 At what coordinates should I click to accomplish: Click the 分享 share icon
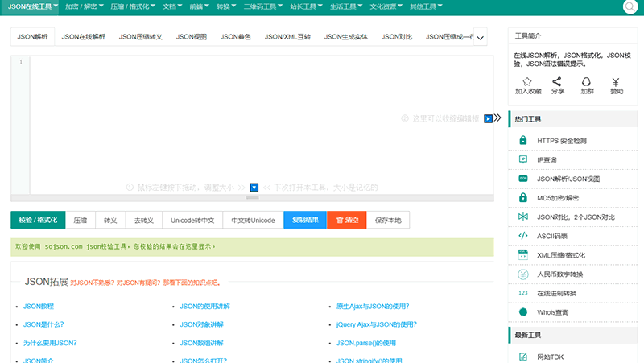(557, 82)
